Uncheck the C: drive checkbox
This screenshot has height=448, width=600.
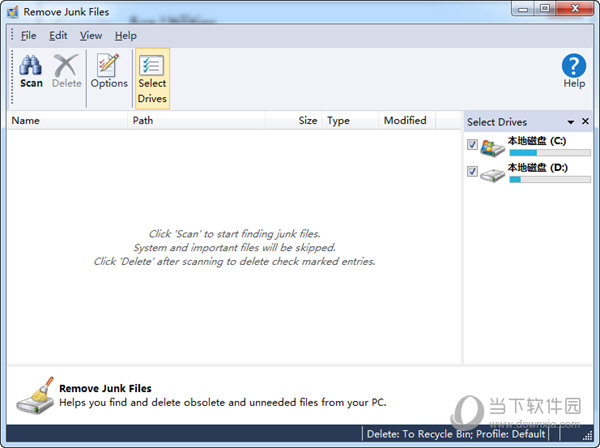[473, 145]
